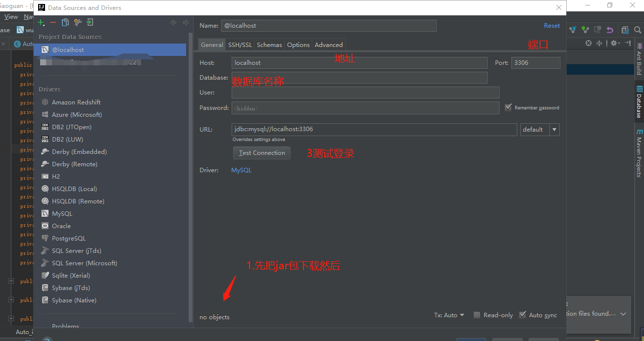Image resolution: width=644 pixels, height=341 pixels.
Task: Click into the Host field showing localhost
Action: tap(359, 63)
